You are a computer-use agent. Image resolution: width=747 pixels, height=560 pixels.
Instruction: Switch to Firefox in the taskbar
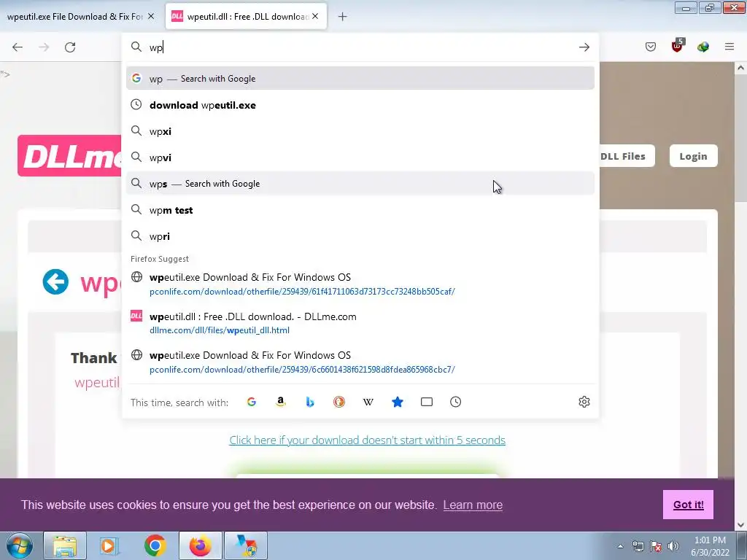click(x=200, y=545)
